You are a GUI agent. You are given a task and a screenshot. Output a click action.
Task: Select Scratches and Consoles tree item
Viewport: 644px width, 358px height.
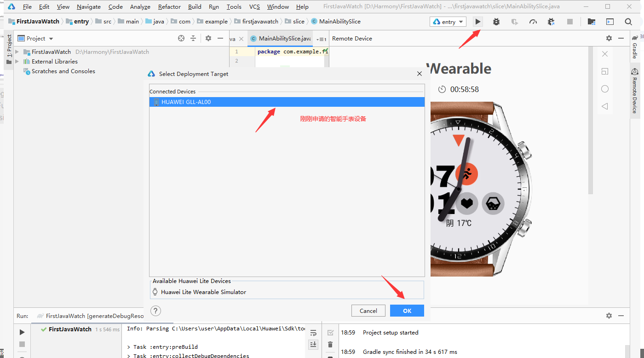click(59, 71)
